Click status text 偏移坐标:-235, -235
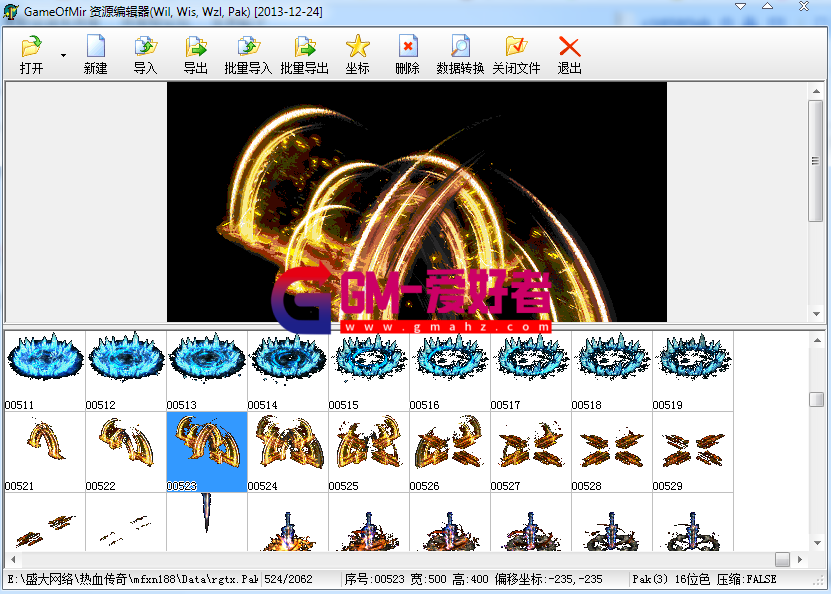 (x=549, y=579)
